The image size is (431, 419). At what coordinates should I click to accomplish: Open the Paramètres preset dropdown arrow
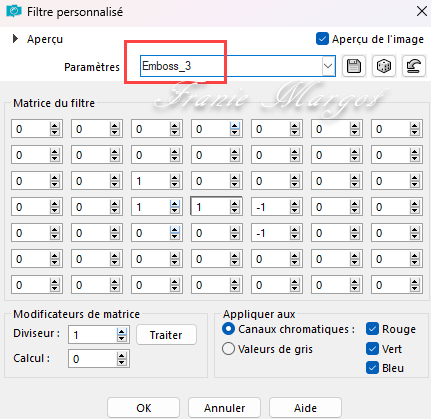328,66
